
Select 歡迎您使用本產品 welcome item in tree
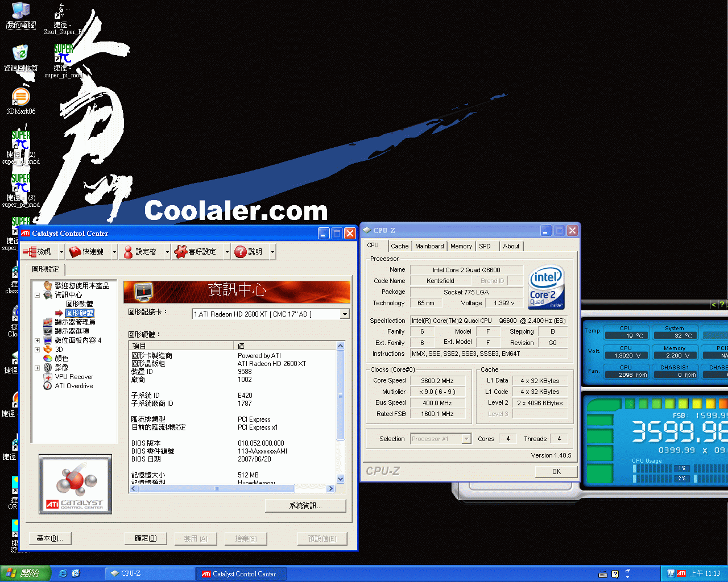pyautogui.click(x=82, y=286)
